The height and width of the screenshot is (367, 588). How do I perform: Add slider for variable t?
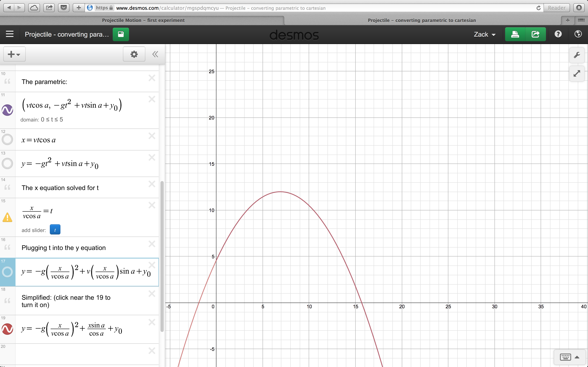pyautogui.click(x=55, y=230)
